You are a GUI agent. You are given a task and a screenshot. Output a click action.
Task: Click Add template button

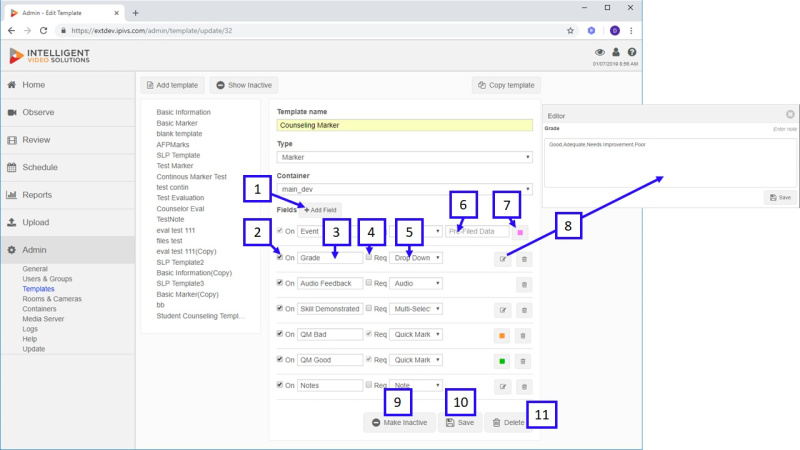pyautogui.click(x=172, y=85)
